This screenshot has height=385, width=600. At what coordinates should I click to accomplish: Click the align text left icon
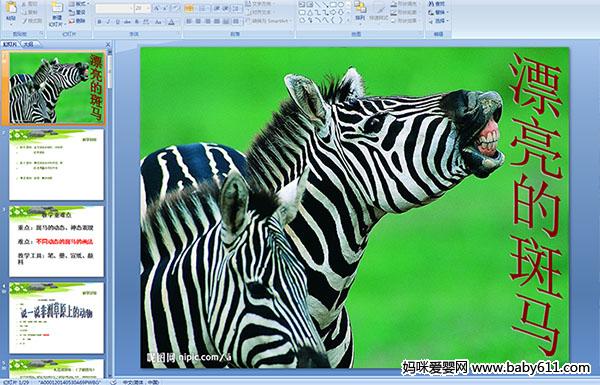(x=189, y=21)
